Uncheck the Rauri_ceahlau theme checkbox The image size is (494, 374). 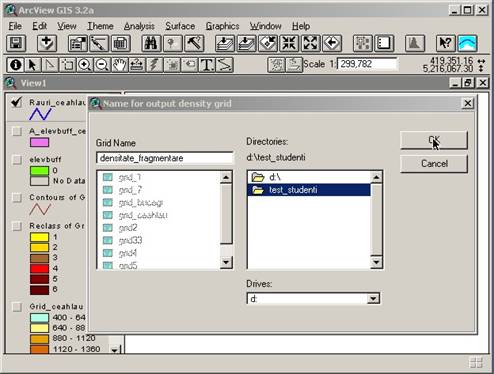click(x=16, y=102)
